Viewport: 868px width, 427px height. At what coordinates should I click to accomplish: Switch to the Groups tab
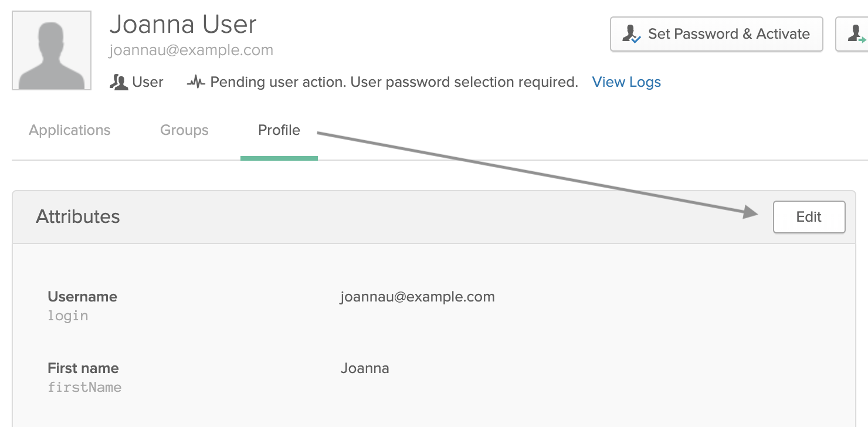pos(184,130)
